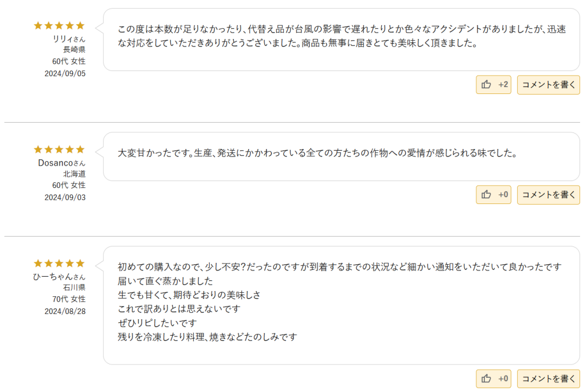Click the five-star rating of Dosancoさん
587x392 pixels.
59,150
